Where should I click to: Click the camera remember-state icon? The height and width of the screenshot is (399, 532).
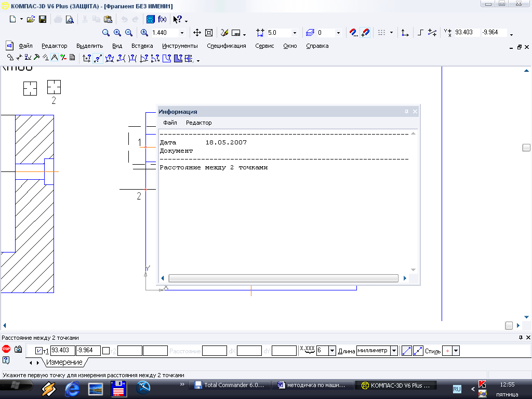click(x=18, y=349)
